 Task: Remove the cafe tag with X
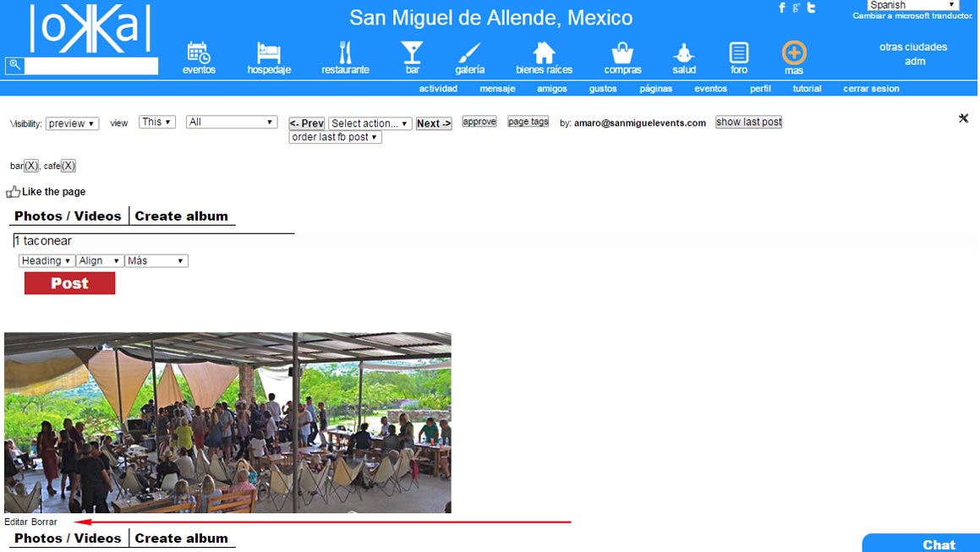pyautogui.click(x=68, y=166)
